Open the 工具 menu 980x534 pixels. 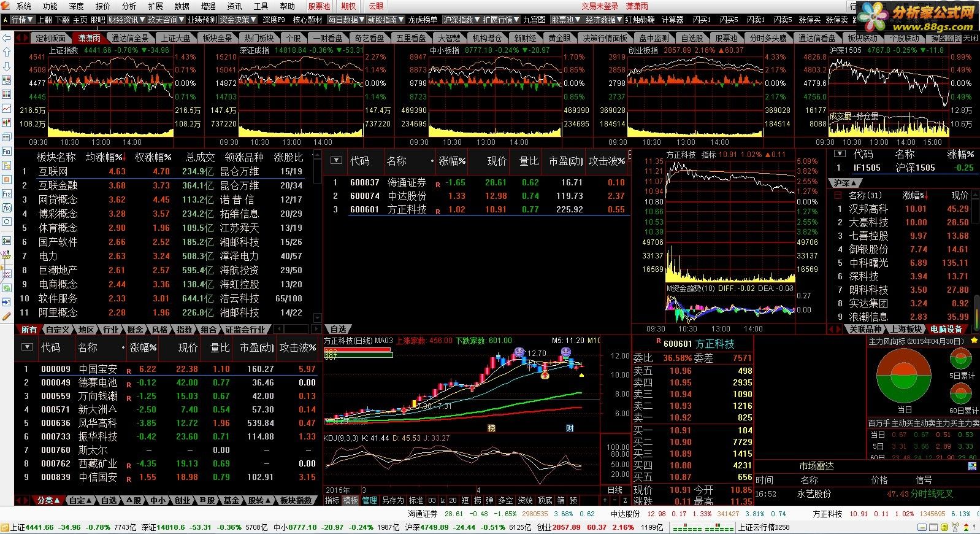261,6
